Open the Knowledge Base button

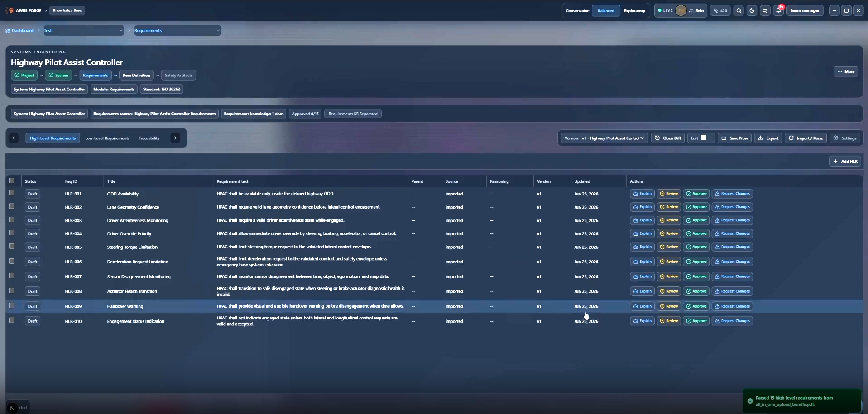pyautogui.click(x=67, y=10)
